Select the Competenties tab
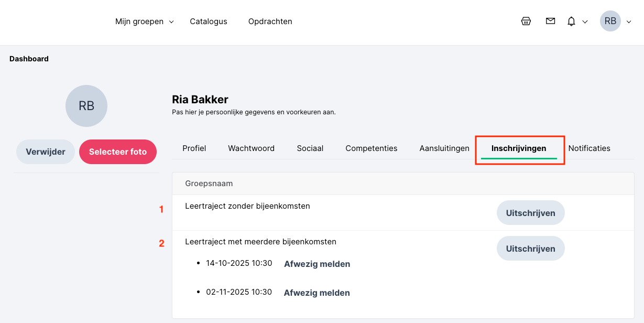This screenshot has width=644, height=323. pyautogui.click(x=372, y=148)
